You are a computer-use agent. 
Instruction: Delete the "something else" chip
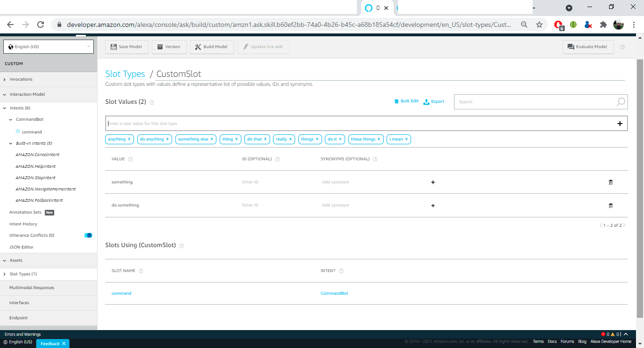[212, 139]
